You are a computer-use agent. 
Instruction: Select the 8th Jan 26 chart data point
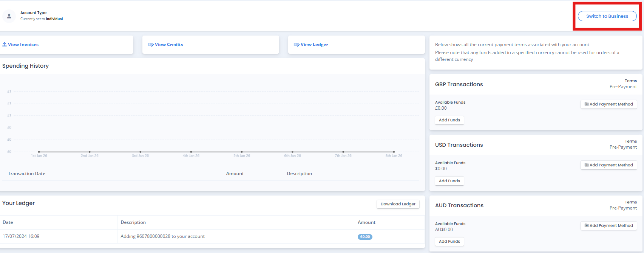point(394,152)
